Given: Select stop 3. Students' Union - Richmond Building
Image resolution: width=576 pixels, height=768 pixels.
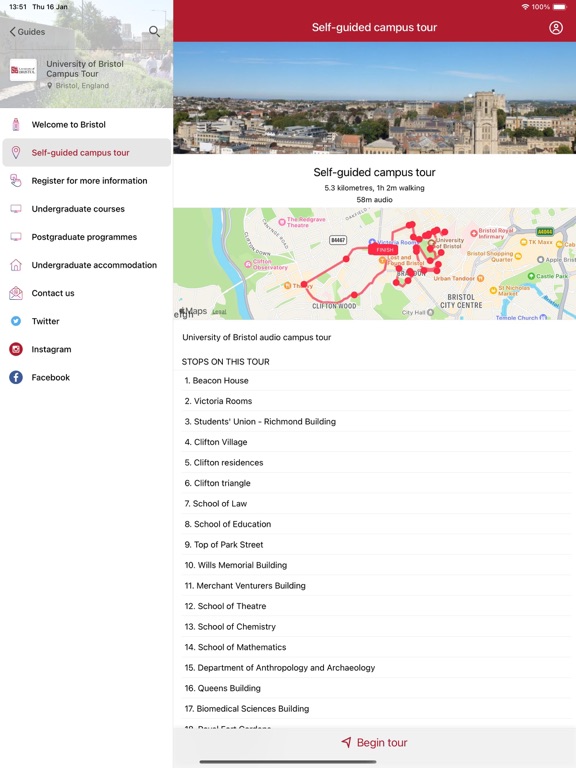Looking at the screenshot, I should pyautogui.click(x=375, y=422).
